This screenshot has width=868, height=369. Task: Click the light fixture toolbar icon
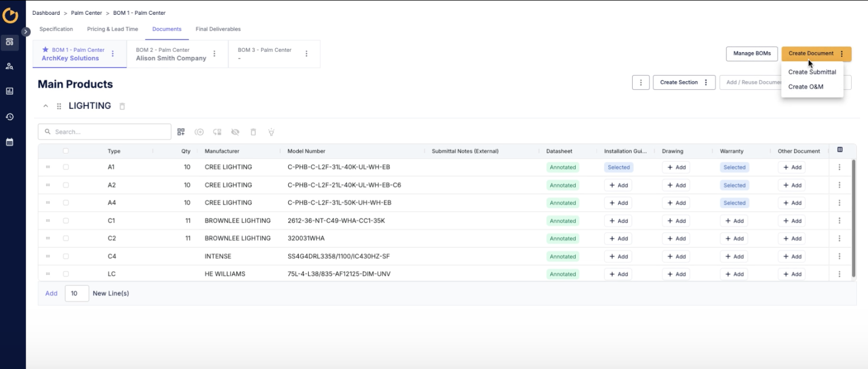pos(271,132)
